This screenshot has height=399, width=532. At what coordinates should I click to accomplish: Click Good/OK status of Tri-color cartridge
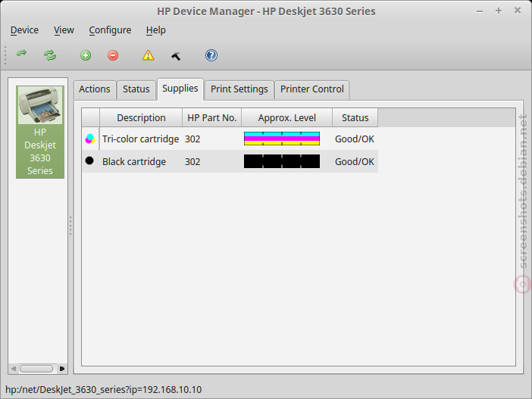tap(355, 139)
